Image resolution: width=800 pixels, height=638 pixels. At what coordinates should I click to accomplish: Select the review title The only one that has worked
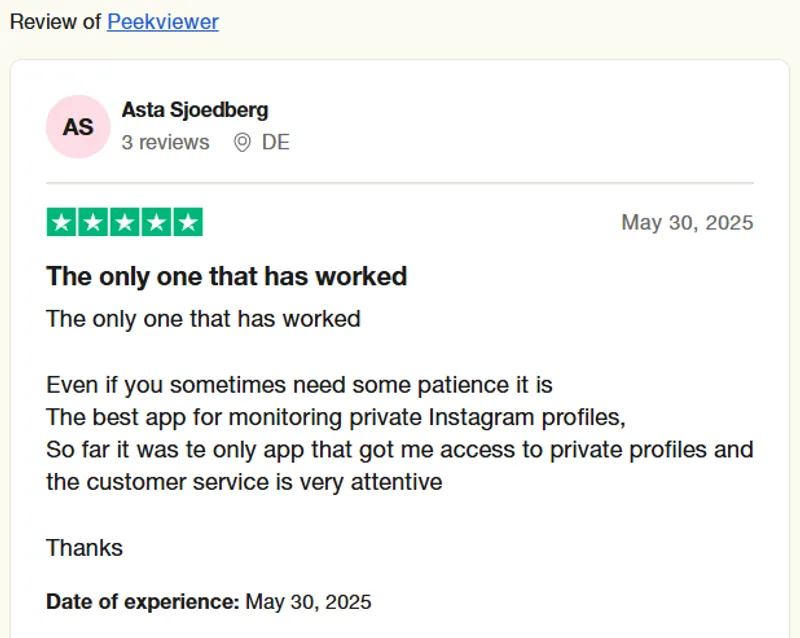pyautogui.click(x=226, y=276)
